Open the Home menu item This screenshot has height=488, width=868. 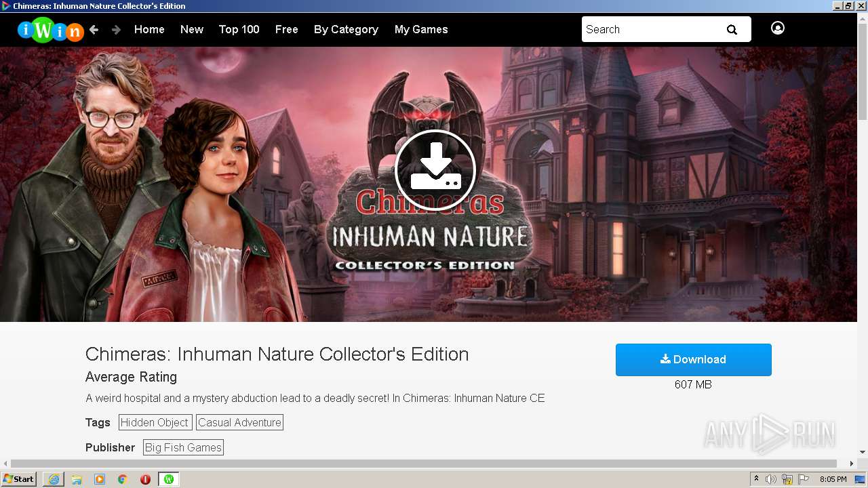[149, 29]
